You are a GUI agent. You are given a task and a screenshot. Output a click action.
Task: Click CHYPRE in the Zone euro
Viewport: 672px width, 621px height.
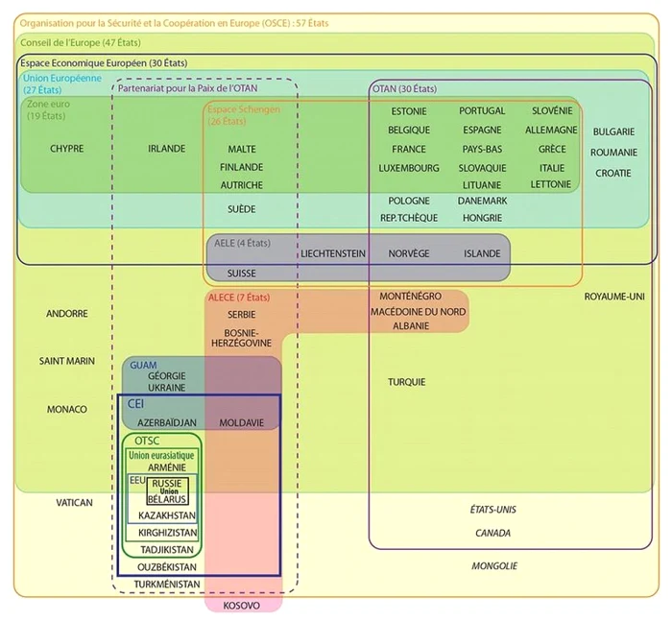pos(67,149)
